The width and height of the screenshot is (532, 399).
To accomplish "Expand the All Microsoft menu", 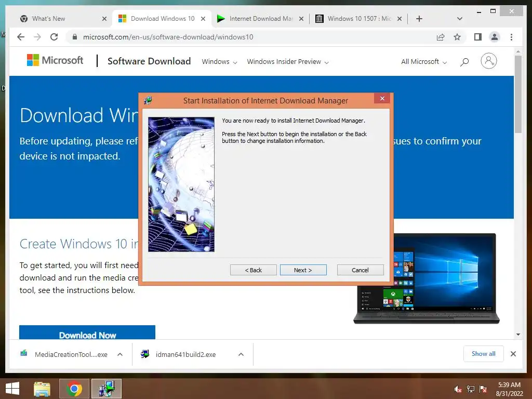I will (424, 62).
